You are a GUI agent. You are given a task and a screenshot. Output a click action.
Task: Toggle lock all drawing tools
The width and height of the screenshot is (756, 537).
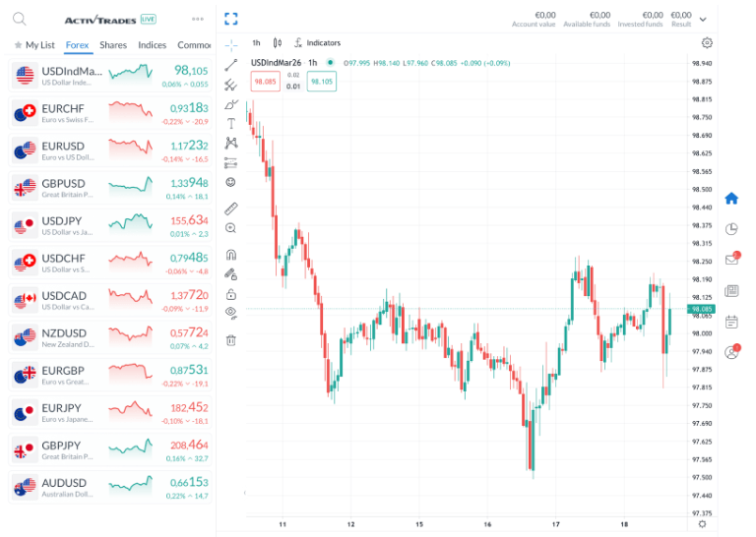[231, 294]
